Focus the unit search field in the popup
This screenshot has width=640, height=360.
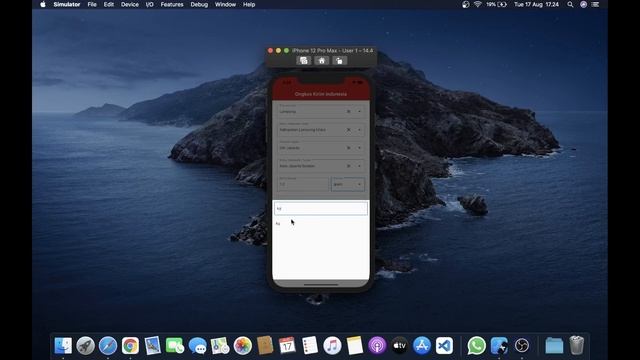pos(321,209)
